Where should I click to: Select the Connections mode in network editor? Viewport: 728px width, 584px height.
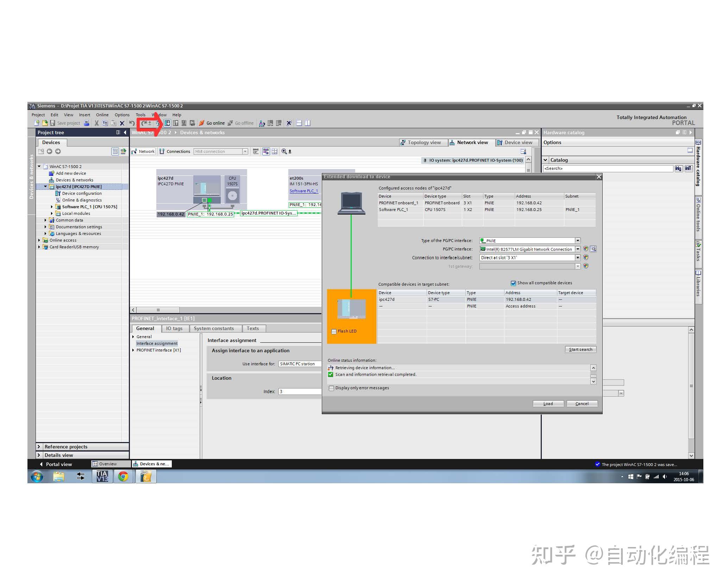point(175,151)
